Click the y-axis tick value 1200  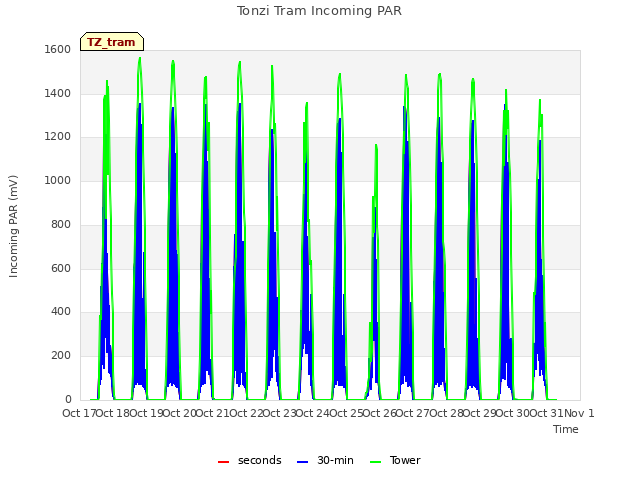pyautogui.click(x=58, y=136)
